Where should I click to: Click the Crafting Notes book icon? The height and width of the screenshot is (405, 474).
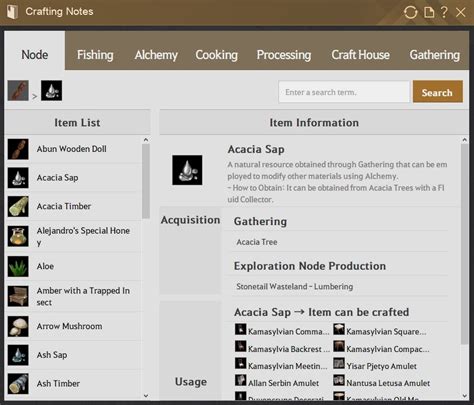[x=12, y=12]
